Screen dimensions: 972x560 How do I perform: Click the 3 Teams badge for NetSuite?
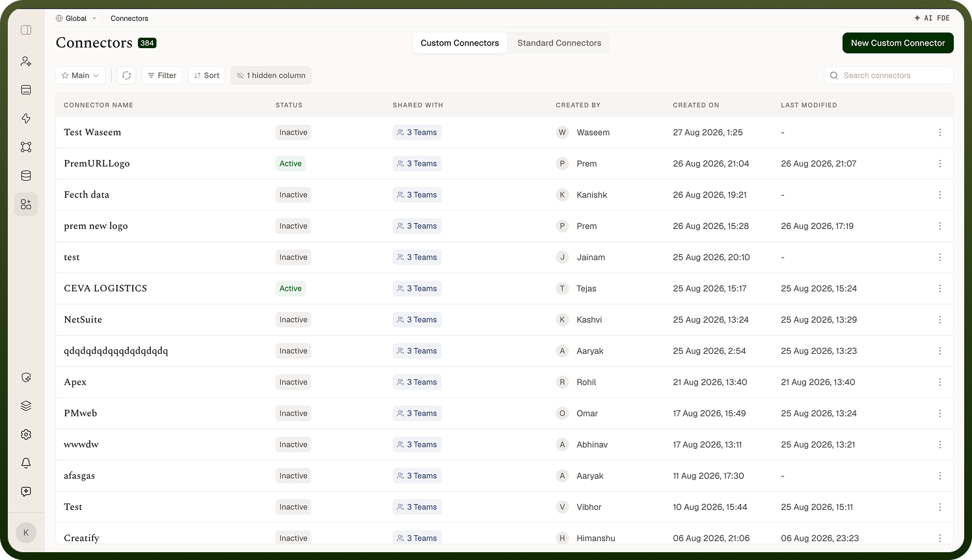(417, 320)
